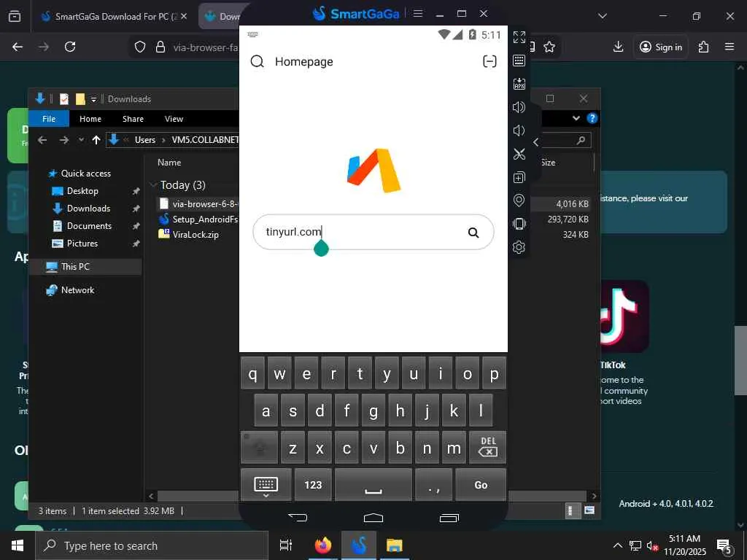Install APK via SmartGaGa sidebar icon
The height and width of the screenshot is (560, 747).
(519, 84)
